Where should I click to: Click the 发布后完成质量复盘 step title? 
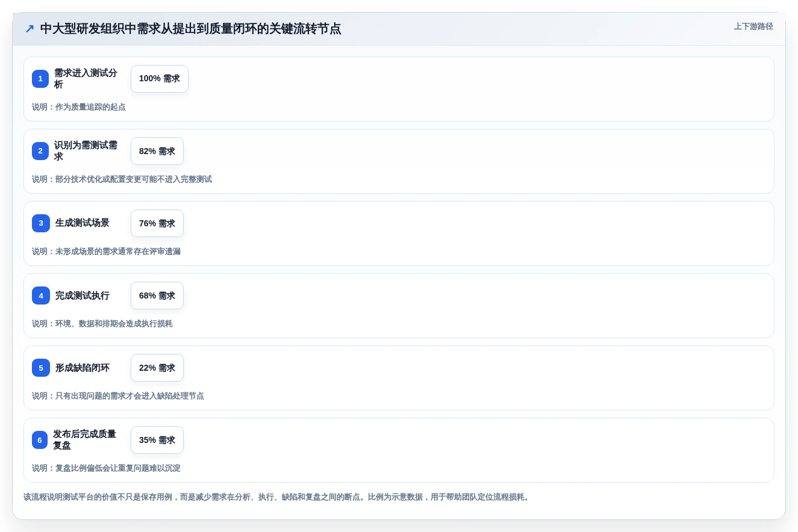coord(84,440)
